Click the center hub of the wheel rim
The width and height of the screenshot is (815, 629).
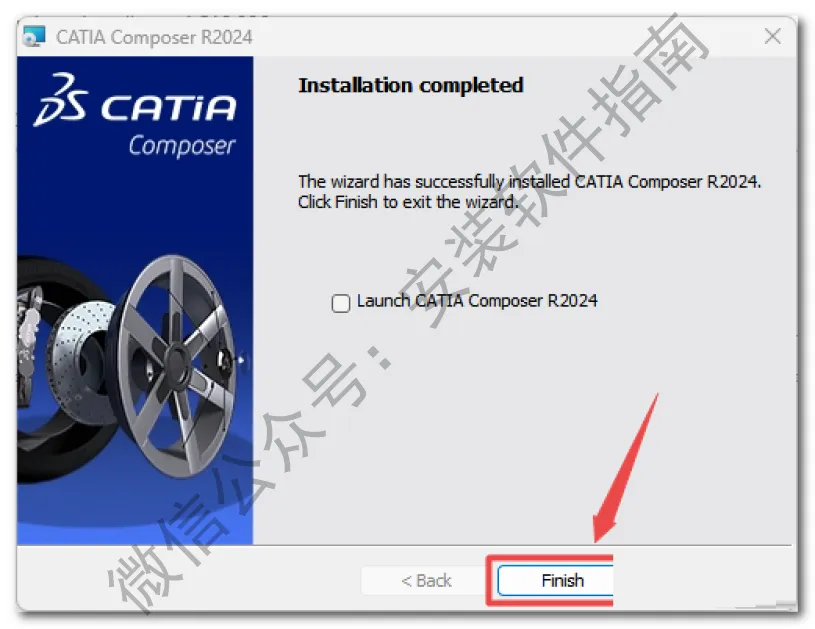pos(178,360)
